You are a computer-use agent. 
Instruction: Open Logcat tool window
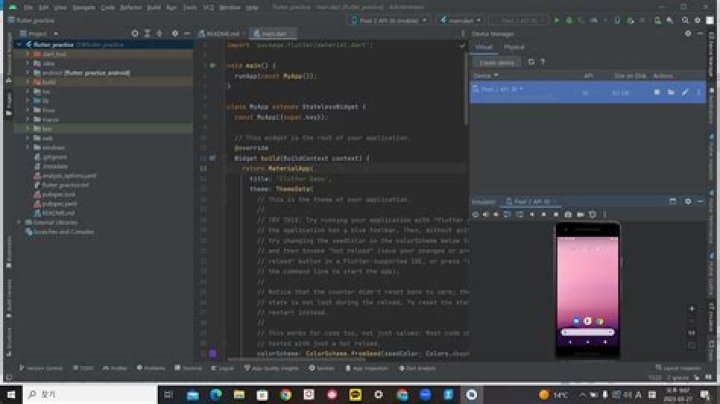222,368
